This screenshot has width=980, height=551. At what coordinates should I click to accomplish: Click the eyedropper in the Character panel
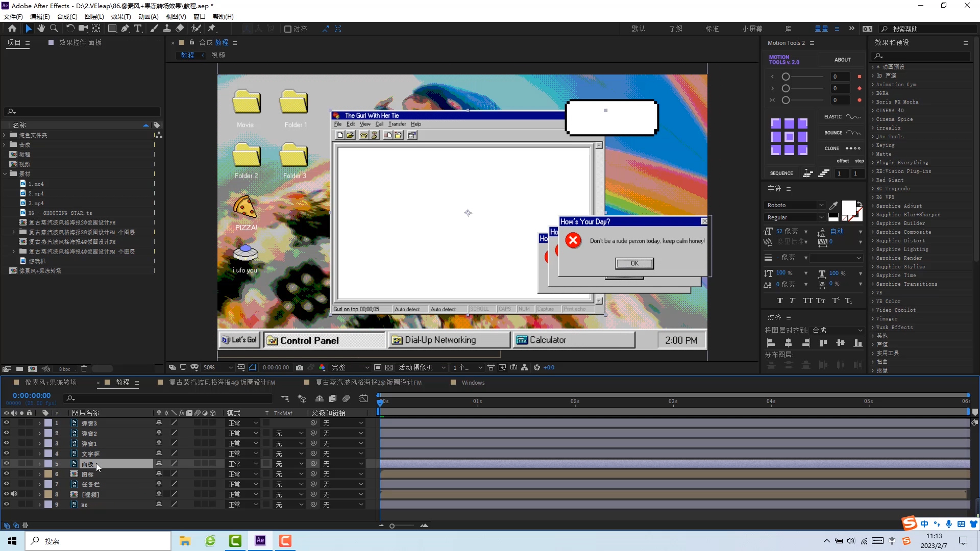(x=834, y=205)
